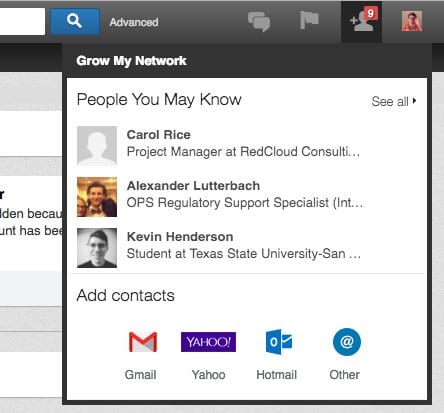444x413 pixels.
Task: Choose the Other email @ icon
Action: tap(347, 342)
